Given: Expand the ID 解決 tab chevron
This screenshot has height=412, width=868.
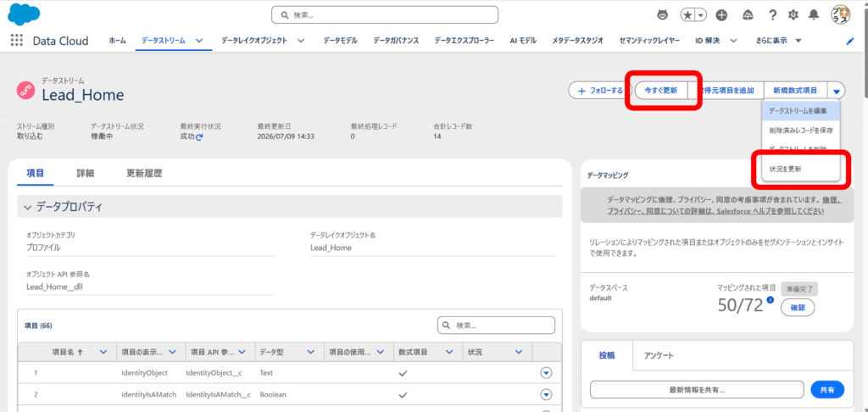Looking at the screenshot, I should coord(733,41).
